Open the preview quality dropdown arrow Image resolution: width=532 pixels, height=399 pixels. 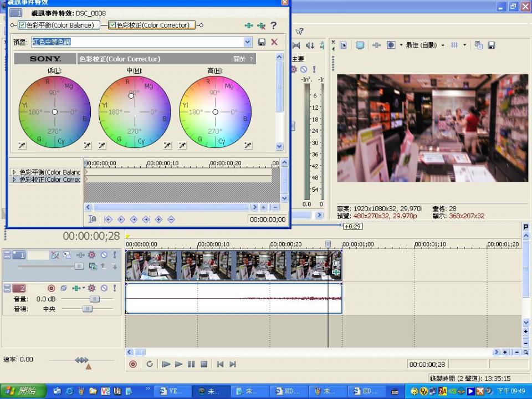(x=443, y=45)
